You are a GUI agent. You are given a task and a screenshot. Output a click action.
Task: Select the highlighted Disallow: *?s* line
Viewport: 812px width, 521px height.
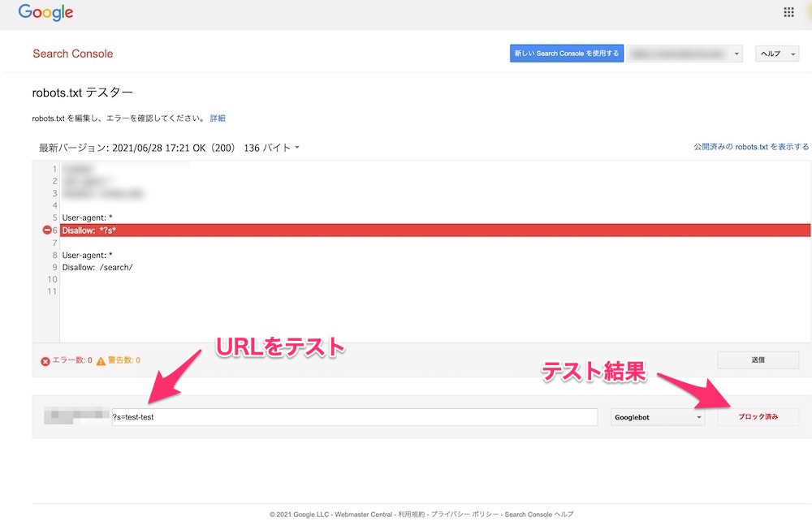pyautogui.click(x=435, y=230)
